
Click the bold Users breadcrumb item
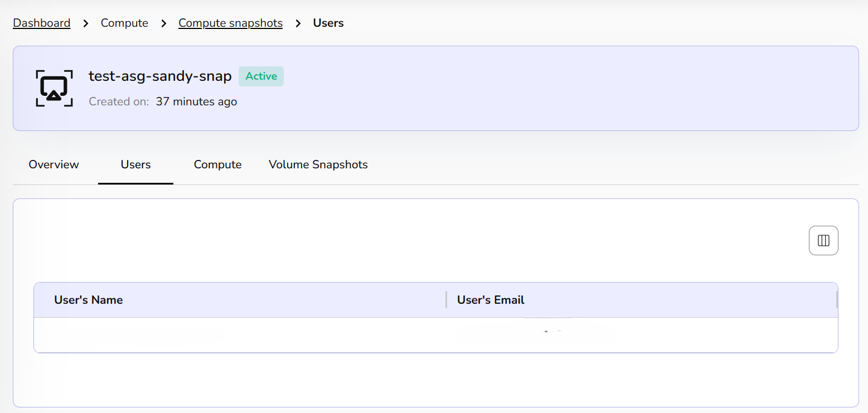pos(328,23)
